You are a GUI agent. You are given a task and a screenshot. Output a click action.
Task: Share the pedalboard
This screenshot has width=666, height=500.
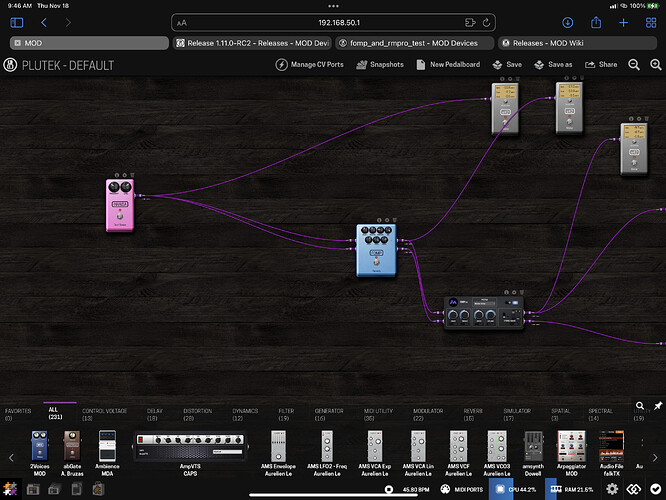click(601, 65)
